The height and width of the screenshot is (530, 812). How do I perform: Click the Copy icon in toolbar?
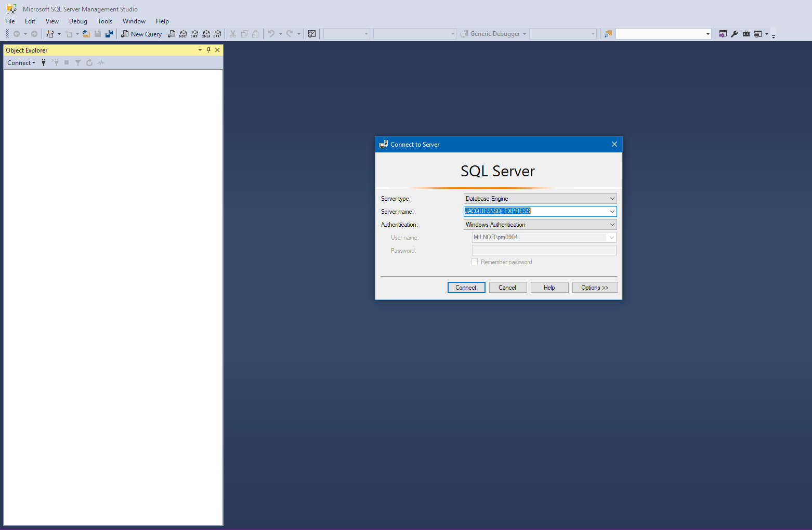point(244,34)
